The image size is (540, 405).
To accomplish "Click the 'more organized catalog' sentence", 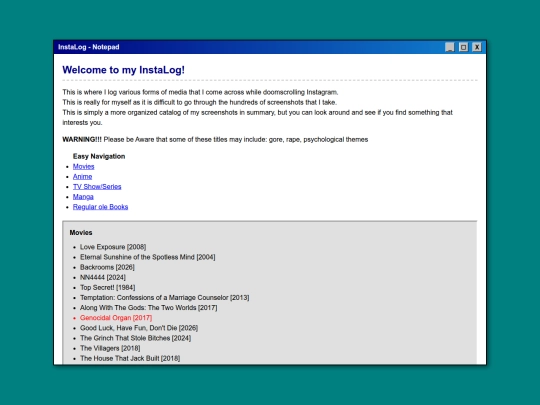I will [258, 117].
